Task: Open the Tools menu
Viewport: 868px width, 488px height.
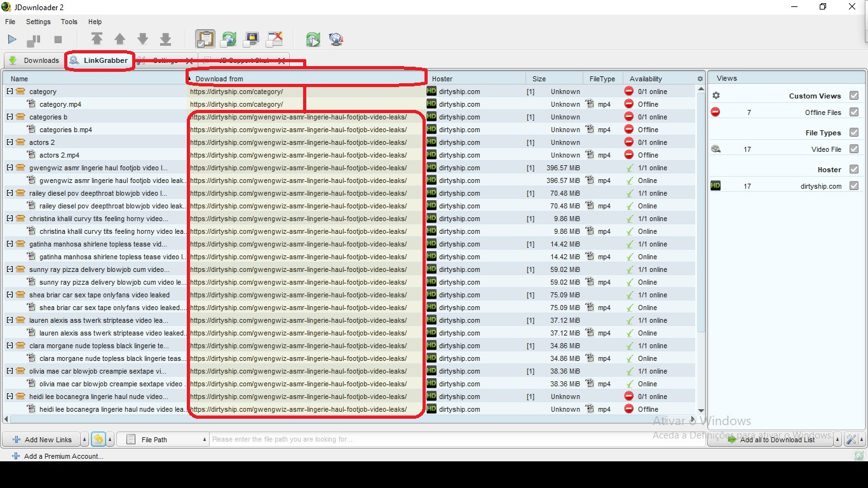Action: pyautogui.click(x=69, y=22)
